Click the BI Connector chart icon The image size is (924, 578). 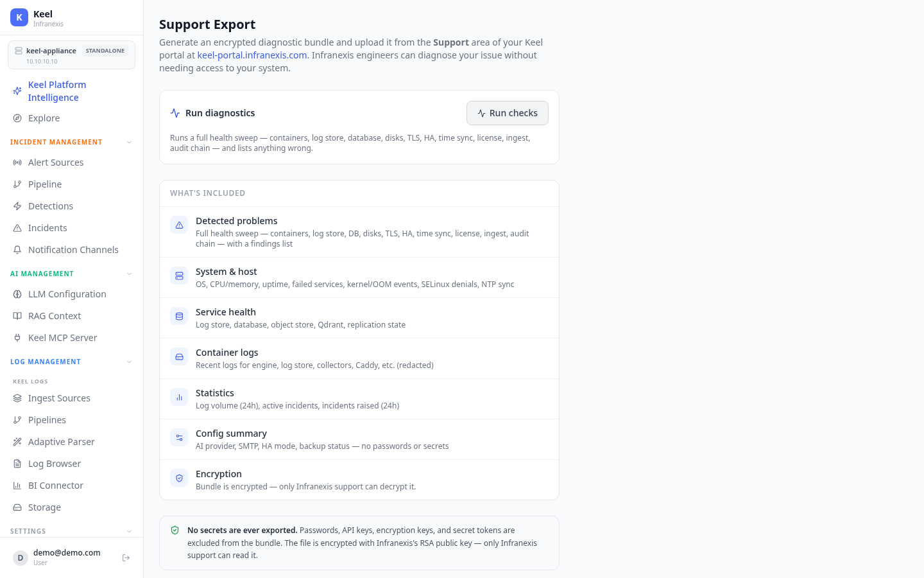click(x=17, y=486)
